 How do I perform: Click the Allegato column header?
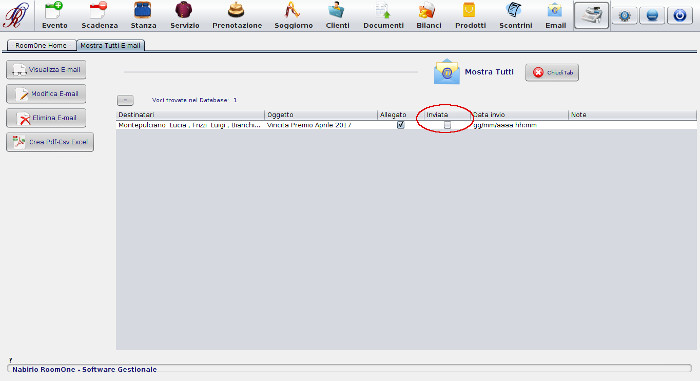400,115
